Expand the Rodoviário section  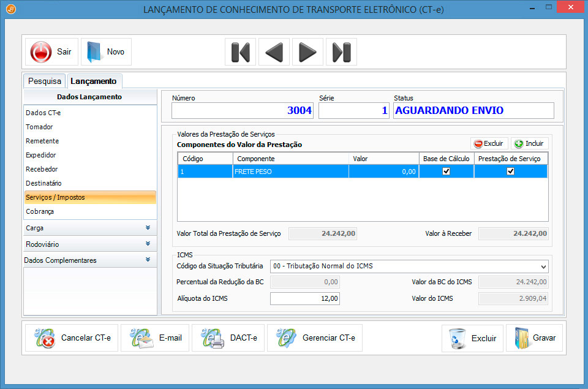point(90,244)
